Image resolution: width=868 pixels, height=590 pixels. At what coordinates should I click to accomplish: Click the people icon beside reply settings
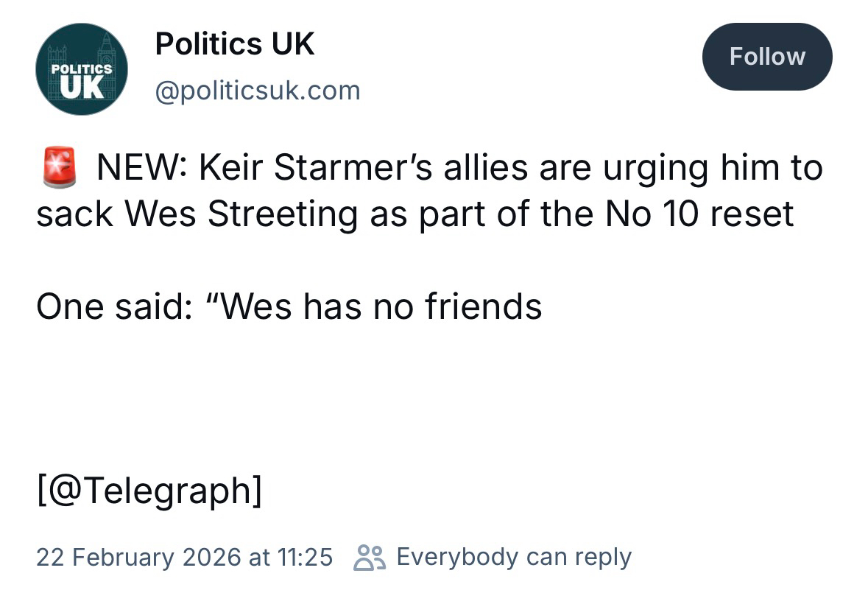(370, 558)
